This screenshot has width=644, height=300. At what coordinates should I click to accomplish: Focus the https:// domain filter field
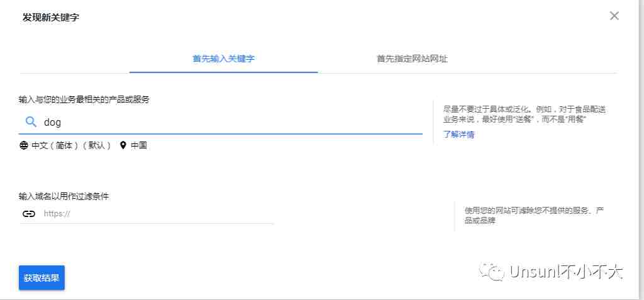[x=146, y=214]
